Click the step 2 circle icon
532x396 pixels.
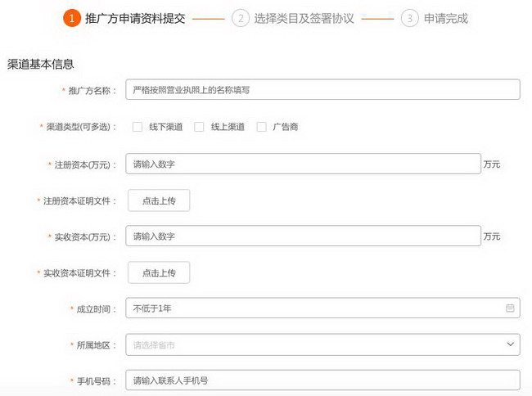click(x=240, y=18)
